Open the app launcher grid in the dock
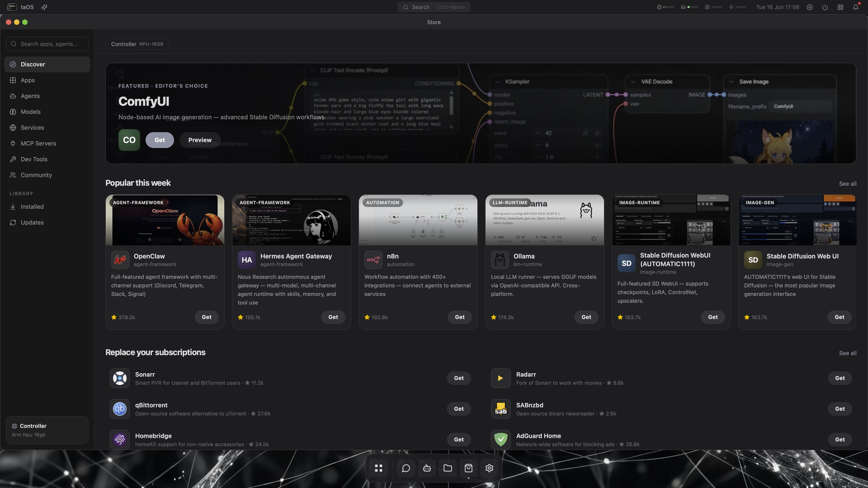This screenshot has height=488, width=868. [378, 468]
